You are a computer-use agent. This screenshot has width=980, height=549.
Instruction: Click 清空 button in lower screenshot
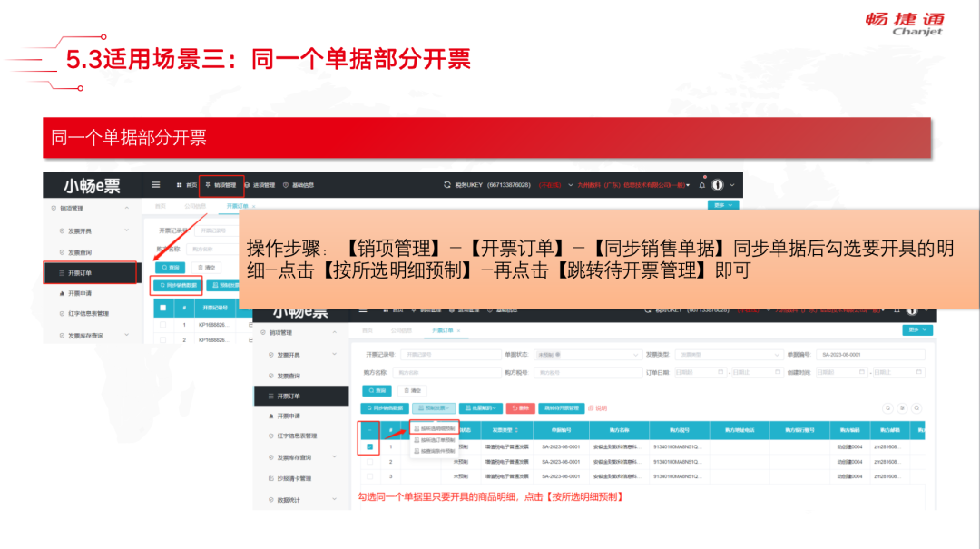click(412, 391)
